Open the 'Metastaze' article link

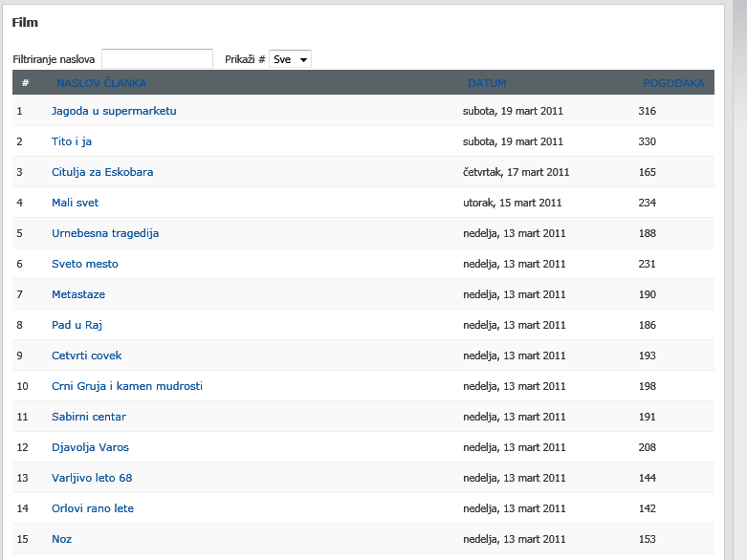tap(78, 294)
